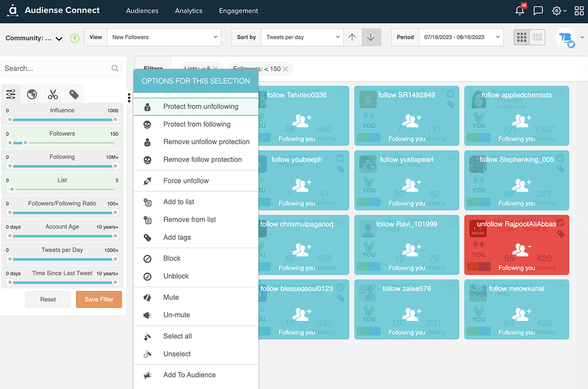Unfollow the RajpootAliAbbas red card
This screenshot has height=389, width=588.
coord(516,245)
